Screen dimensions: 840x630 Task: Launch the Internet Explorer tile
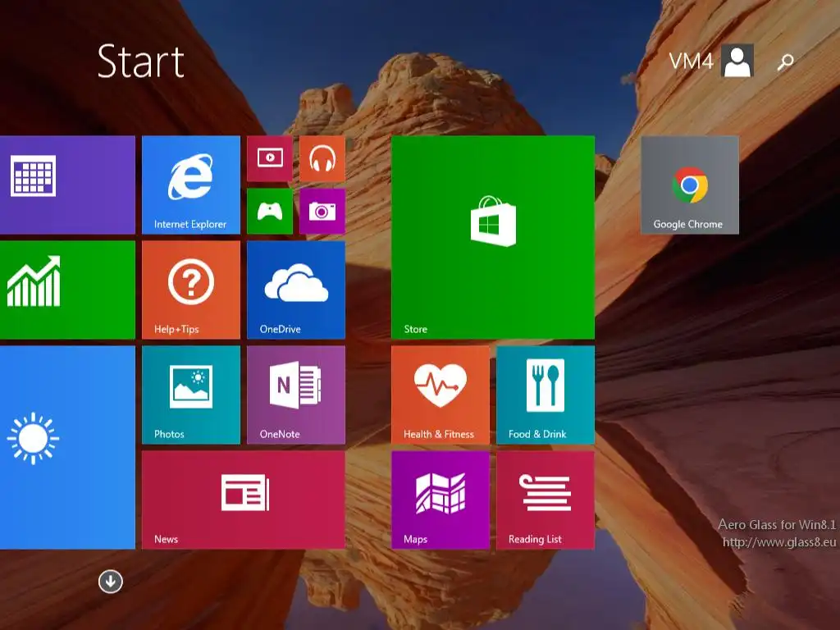click(x=190, y=185)
